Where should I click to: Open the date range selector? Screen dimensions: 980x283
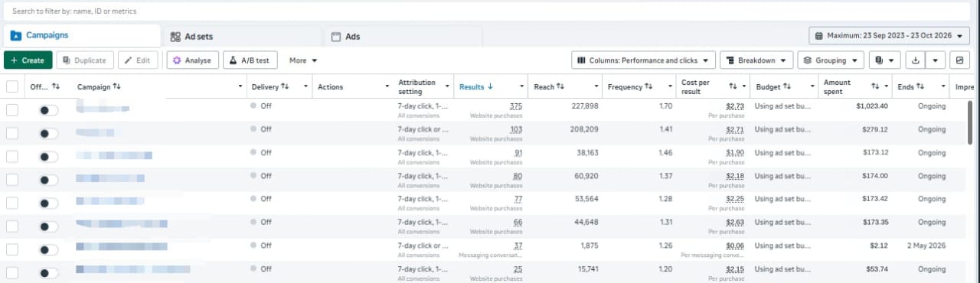click(x=890, y=35)
